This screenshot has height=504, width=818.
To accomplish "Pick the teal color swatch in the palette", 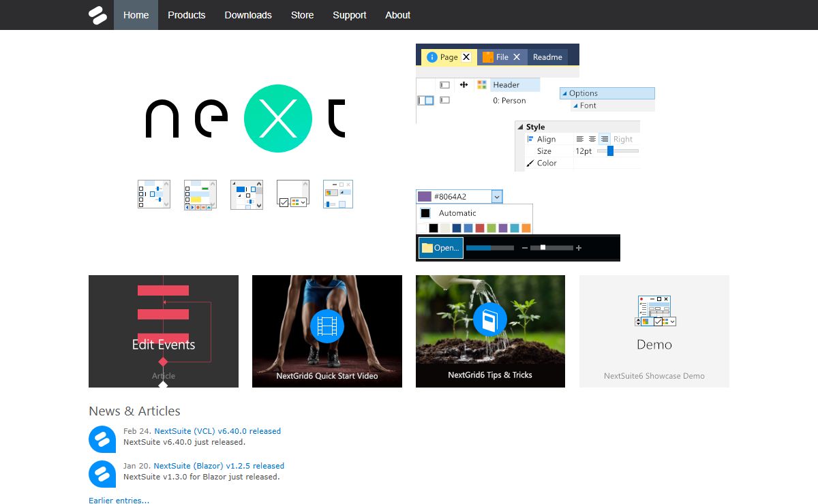I will pyautogui.click(x=515, y=228).
